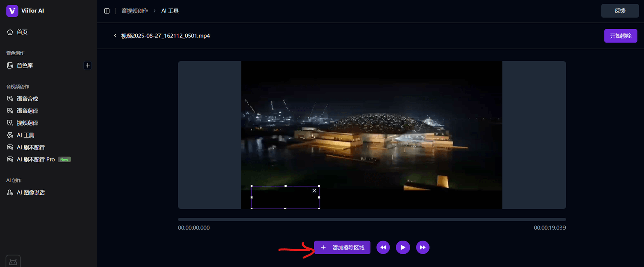Click the ViiTor AI logo

[x=12, y=11]
